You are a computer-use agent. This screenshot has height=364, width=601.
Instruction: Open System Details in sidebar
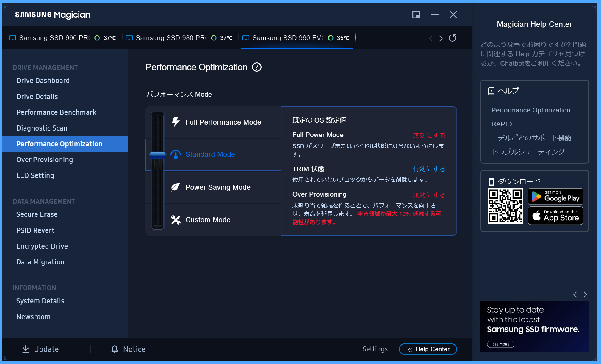40,301
